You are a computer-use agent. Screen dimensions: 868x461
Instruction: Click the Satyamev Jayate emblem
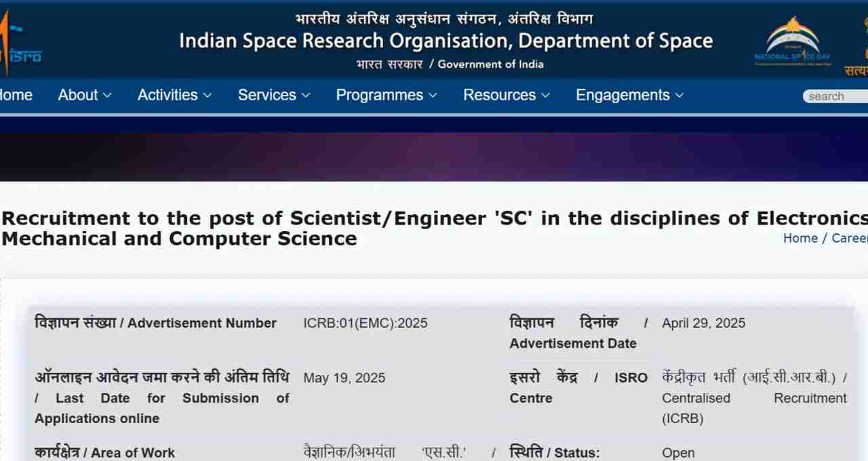coord(856,41)
